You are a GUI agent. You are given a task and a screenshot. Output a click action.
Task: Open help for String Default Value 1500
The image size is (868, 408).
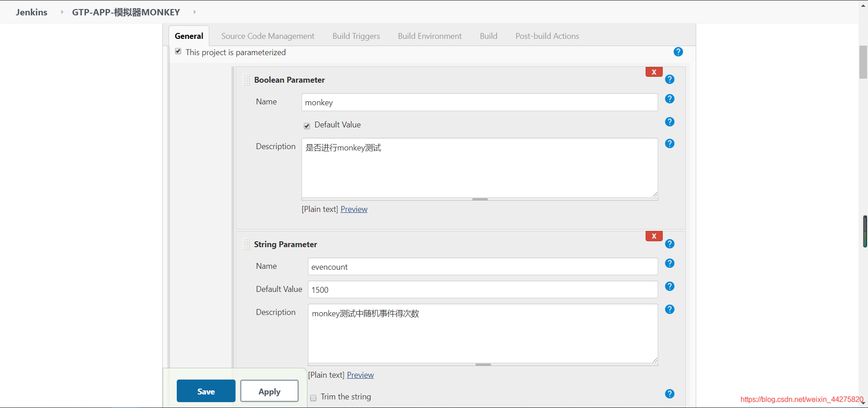(x=670, y=286)
